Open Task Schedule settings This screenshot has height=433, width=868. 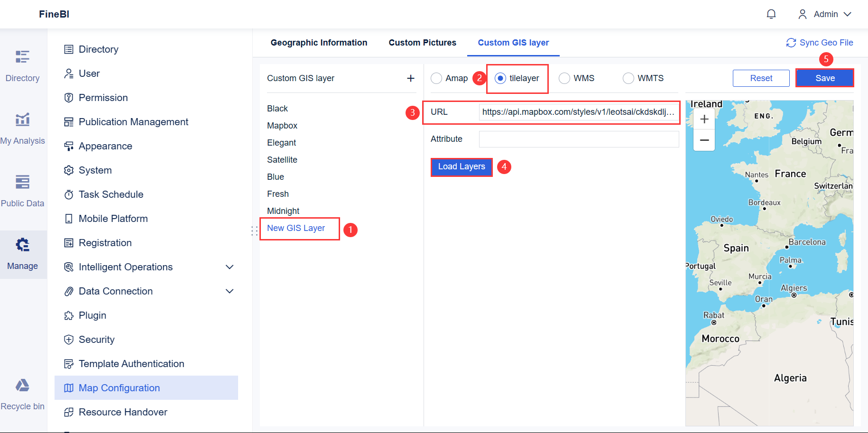coord(111,194)
